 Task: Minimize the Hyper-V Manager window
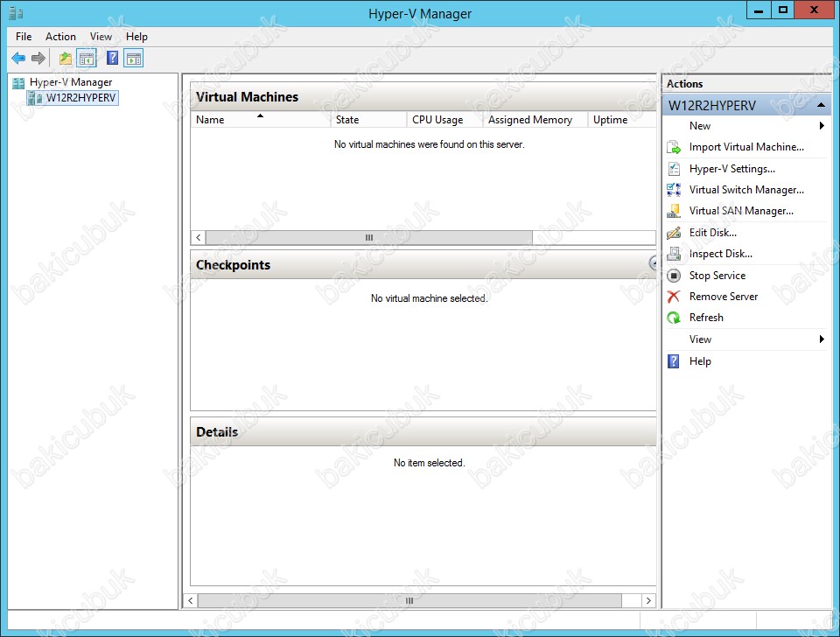point(759,10)
